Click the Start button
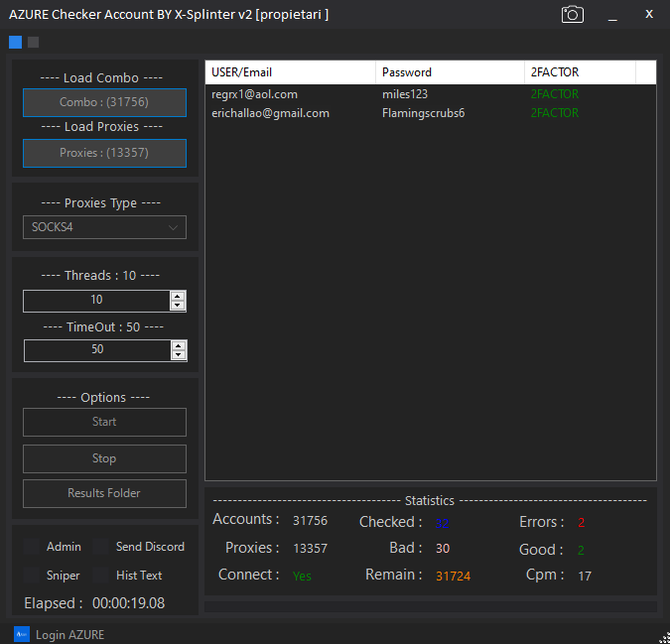The height and width of the screenshot is (644, 670). point(104,422)
